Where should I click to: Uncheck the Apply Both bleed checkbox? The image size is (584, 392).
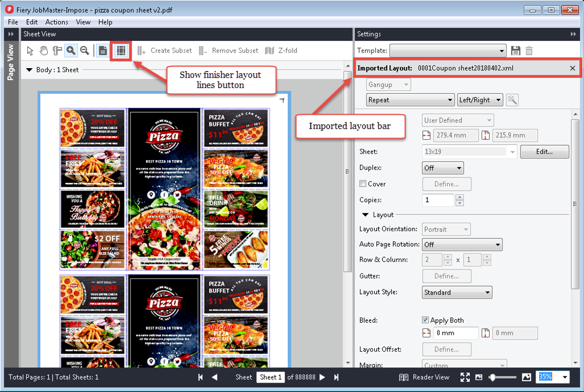tap(425, 320)
